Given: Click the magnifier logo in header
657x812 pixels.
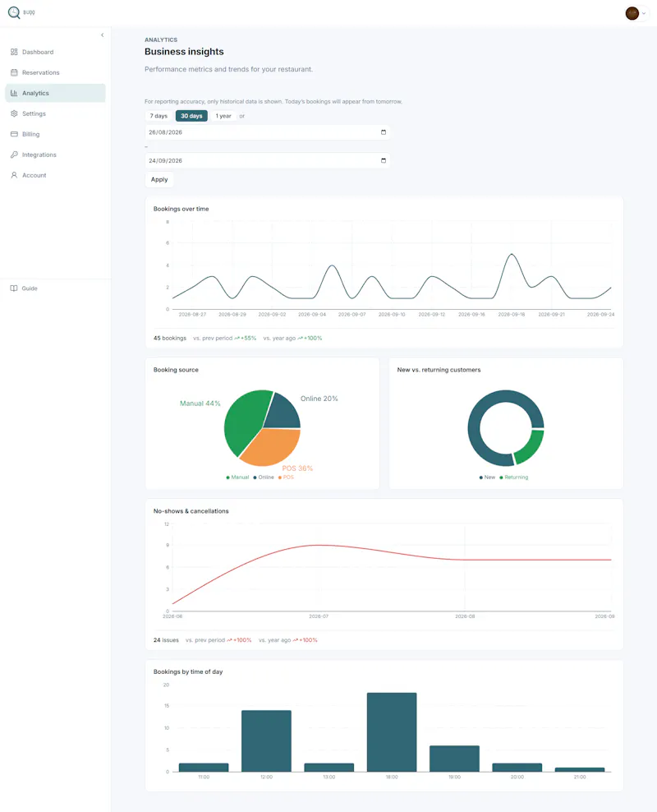Looking at the screenshot, I should (14, 12).
